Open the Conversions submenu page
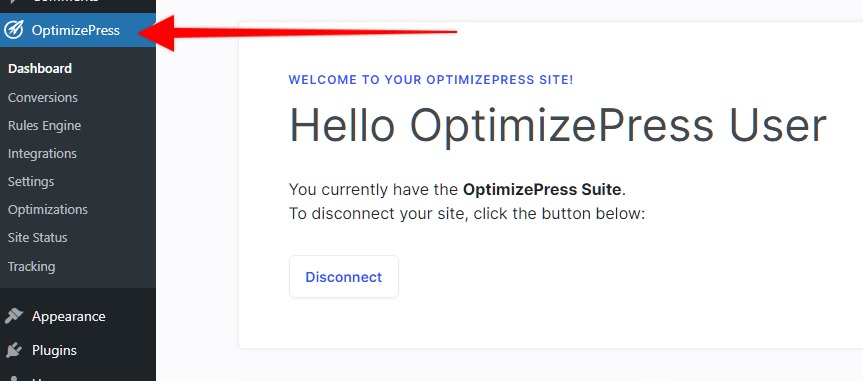Viewport: 863px width, 381px height. pos(42,97)
